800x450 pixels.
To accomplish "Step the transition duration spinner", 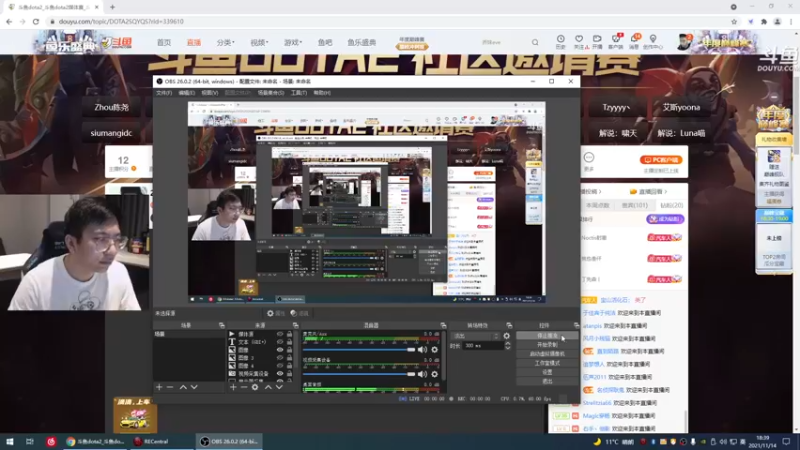I will point(508,345).
